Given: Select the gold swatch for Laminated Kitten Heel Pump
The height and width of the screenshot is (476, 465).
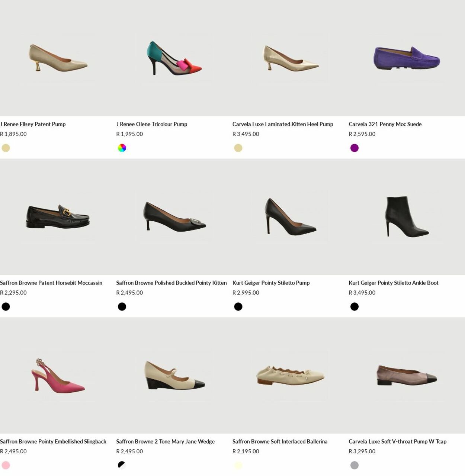Looking at the screenshot, I should [x=238, y=148].
